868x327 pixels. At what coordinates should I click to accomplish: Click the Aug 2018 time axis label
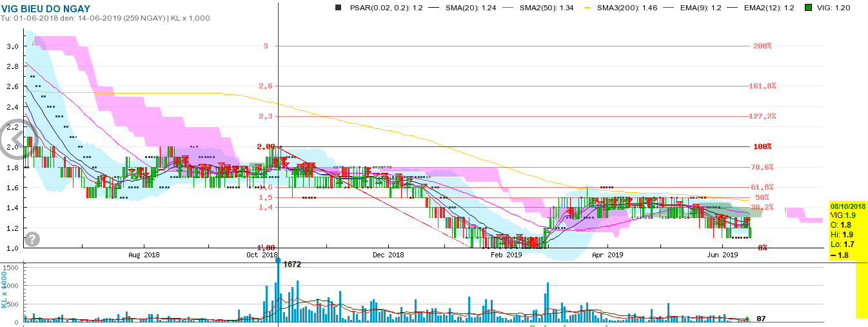[x=144, y=255]
